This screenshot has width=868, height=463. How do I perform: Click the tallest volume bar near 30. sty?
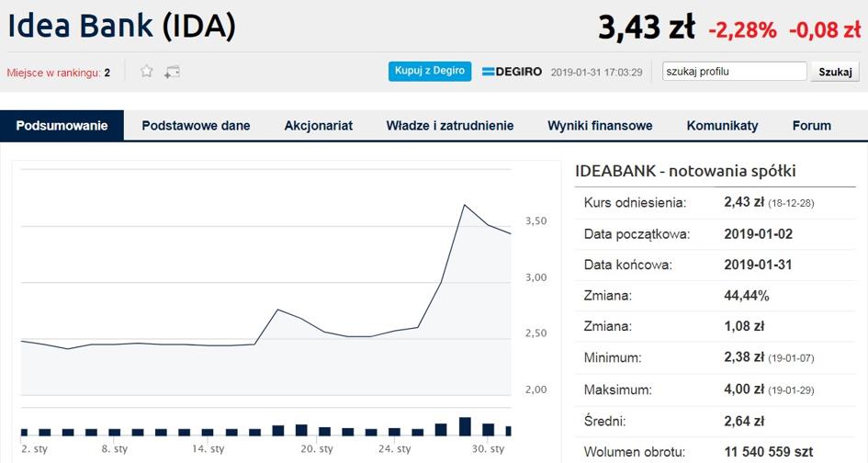(x=465, y=426)
